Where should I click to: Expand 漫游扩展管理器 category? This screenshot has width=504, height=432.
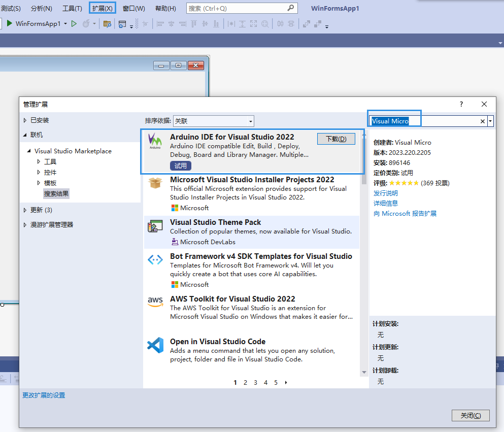click(25, 225)
